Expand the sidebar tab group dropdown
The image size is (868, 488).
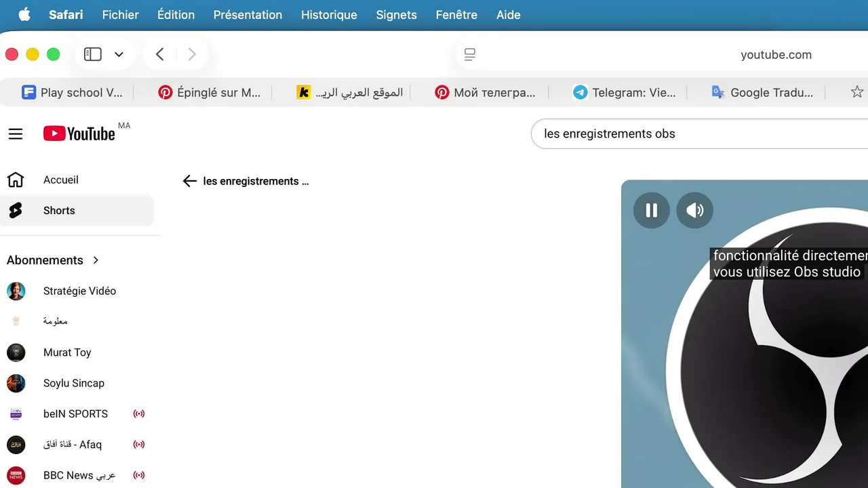pos(119,54)
